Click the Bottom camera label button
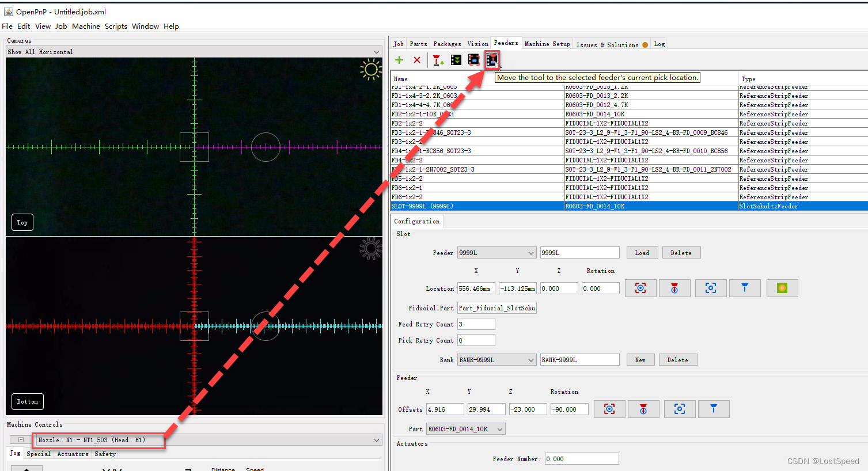 tap(28, 401)
